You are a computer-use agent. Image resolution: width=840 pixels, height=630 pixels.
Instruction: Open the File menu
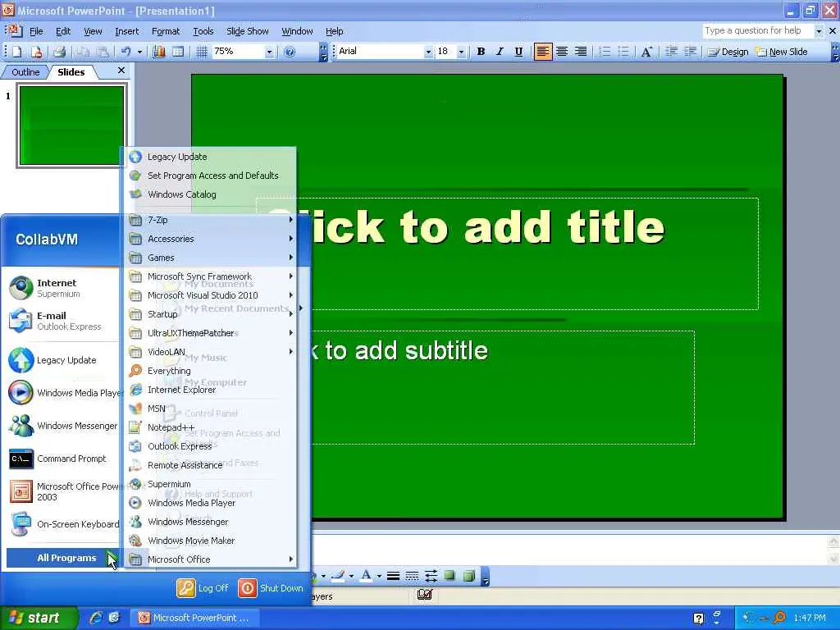point(36,31)
